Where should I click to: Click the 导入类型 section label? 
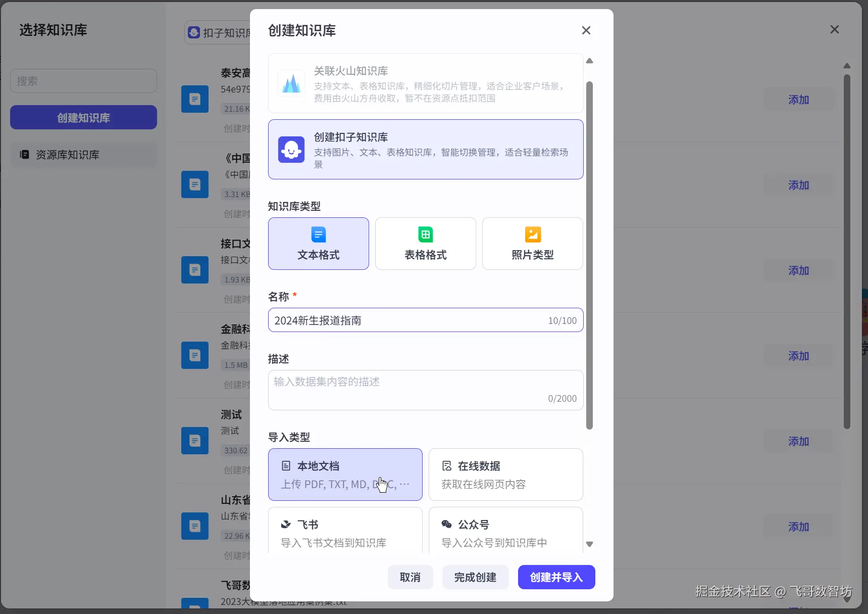(289, 437)
